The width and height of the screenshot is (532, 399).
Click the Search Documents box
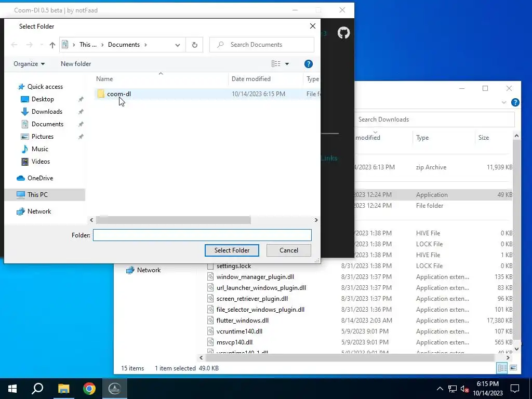tap(262, 45)
